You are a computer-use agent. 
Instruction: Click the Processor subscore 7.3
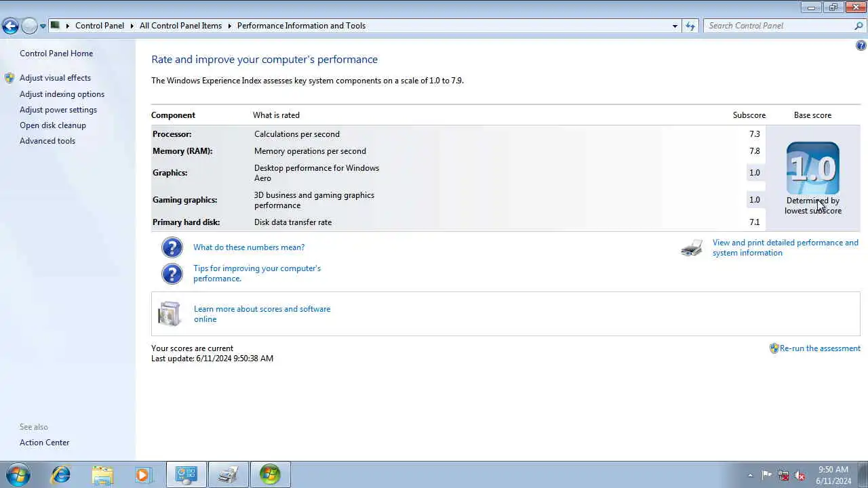click(755, 134)
